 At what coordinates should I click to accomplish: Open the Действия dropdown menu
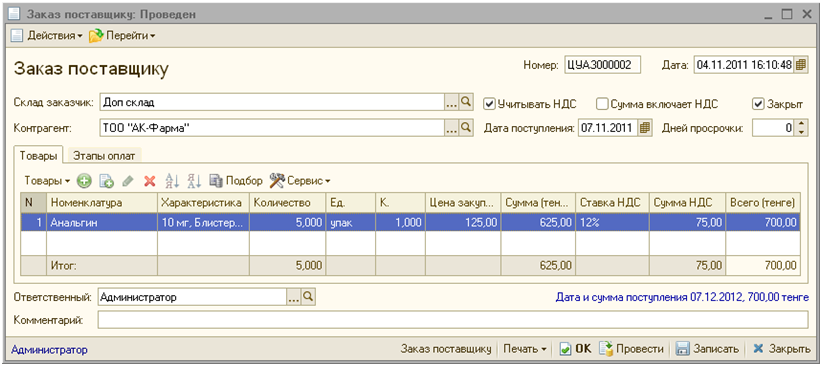coord(47,36)
